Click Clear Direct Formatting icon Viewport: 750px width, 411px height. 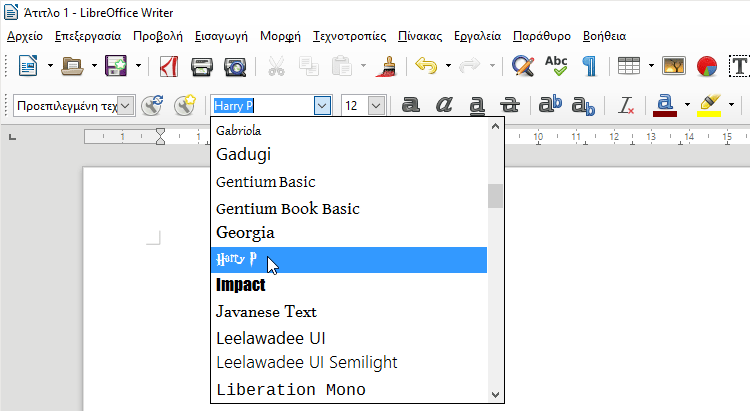point(625,105)
